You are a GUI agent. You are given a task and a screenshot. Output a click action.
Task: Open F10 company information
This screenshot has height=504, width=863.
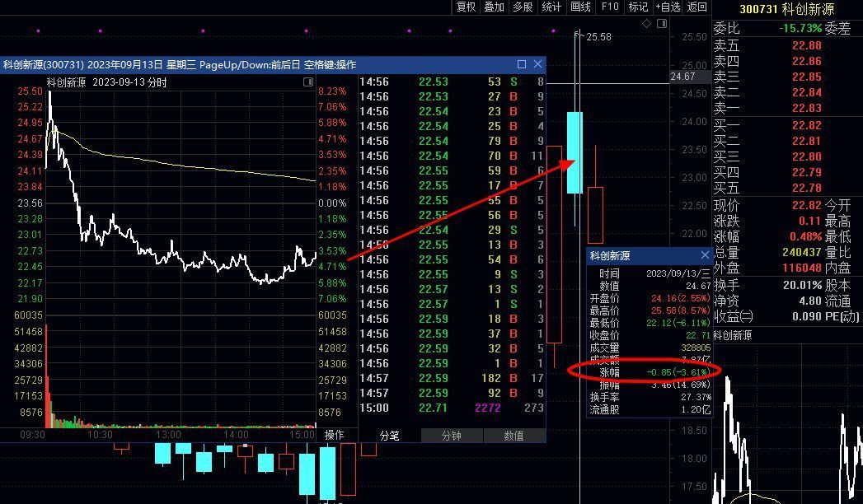click(610, 7)
